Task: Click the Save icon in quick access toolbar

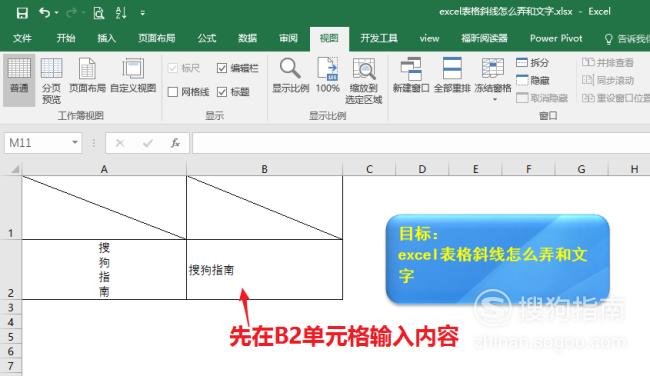Action: tap(22, 13)
